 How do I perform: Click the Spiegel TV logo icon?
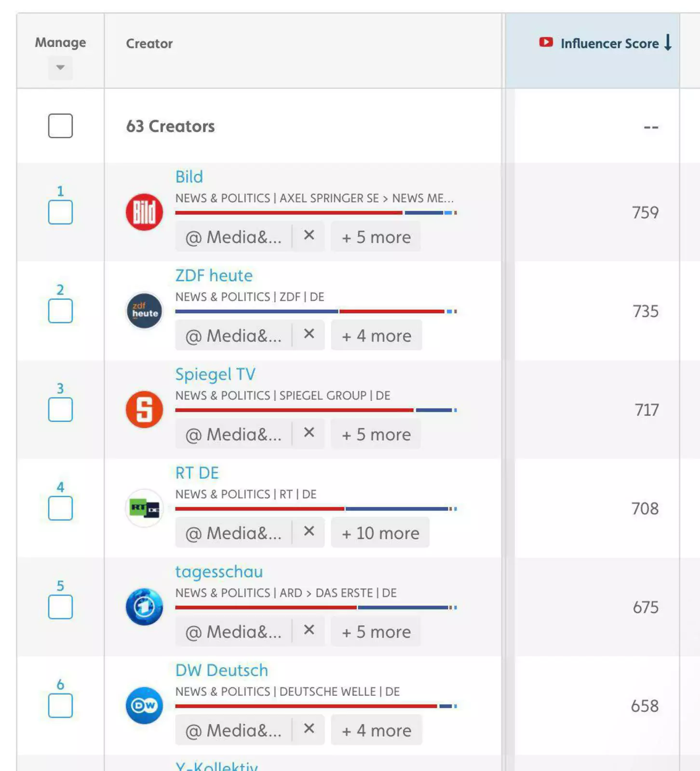click(144, 410)
